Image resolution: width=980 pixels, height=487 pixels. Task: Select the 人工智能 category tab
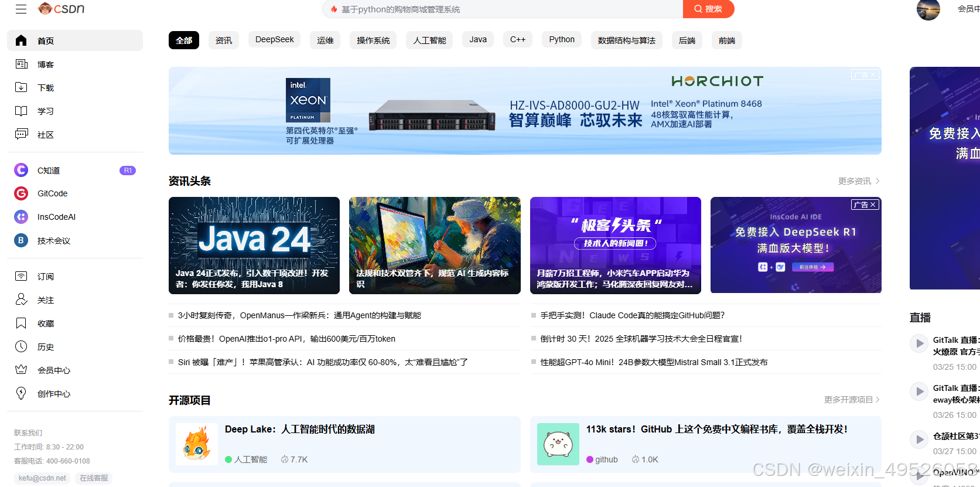429,40
